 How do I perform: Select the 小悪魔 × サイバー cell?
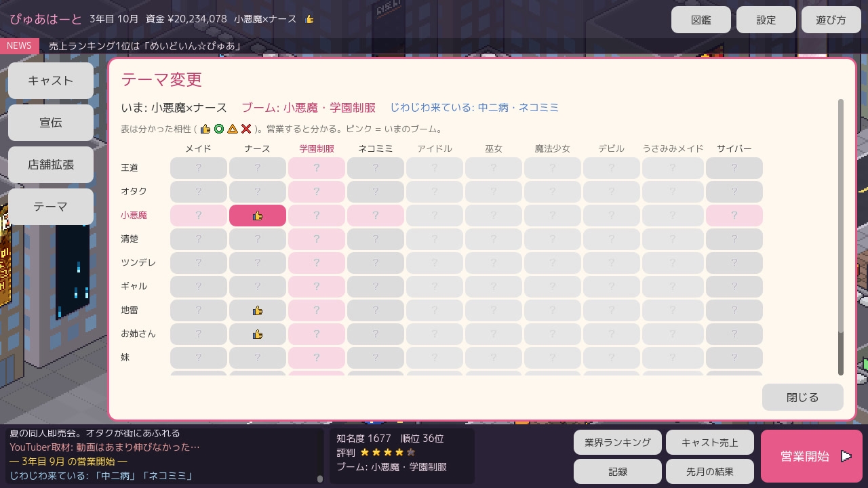click(x=734, y=216)
